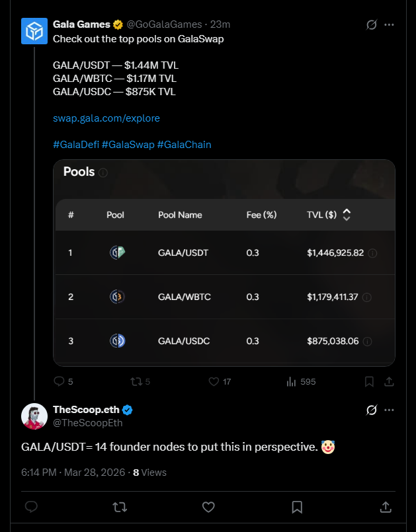Screen dimensions: 416x532
Task: Repost the Gala Games tweet
Action: coord(140,382)
